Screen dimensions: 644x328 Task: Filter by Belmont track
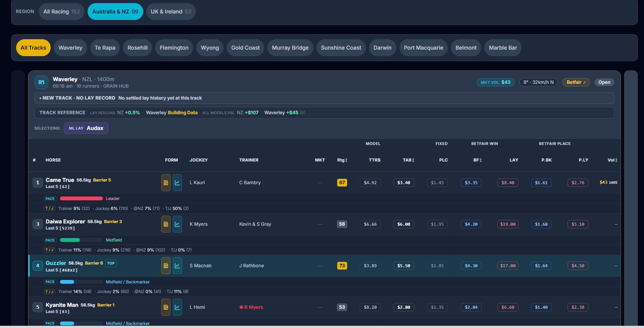point(466,48)
